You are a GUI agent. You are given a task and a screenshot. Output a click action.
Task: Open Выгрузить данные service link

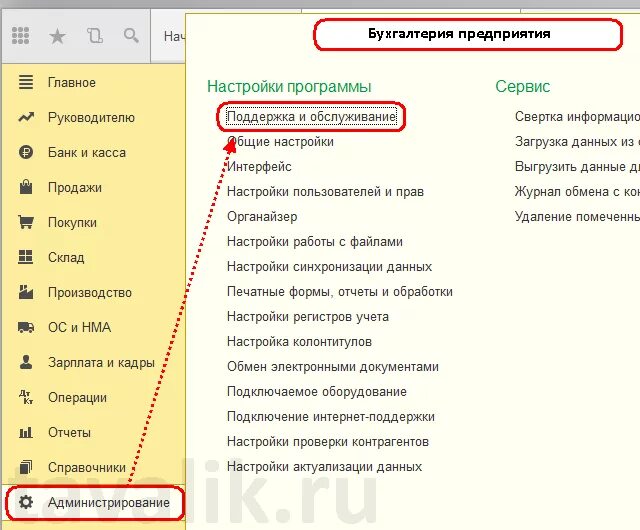coord(577,167)
